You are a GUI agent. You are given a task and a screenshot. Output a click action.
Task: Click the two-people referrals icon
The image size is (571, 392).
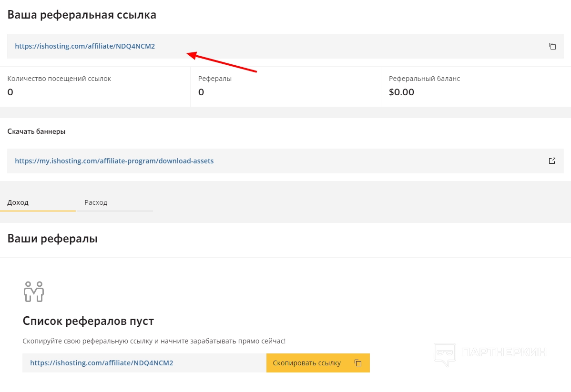point(33,291)
